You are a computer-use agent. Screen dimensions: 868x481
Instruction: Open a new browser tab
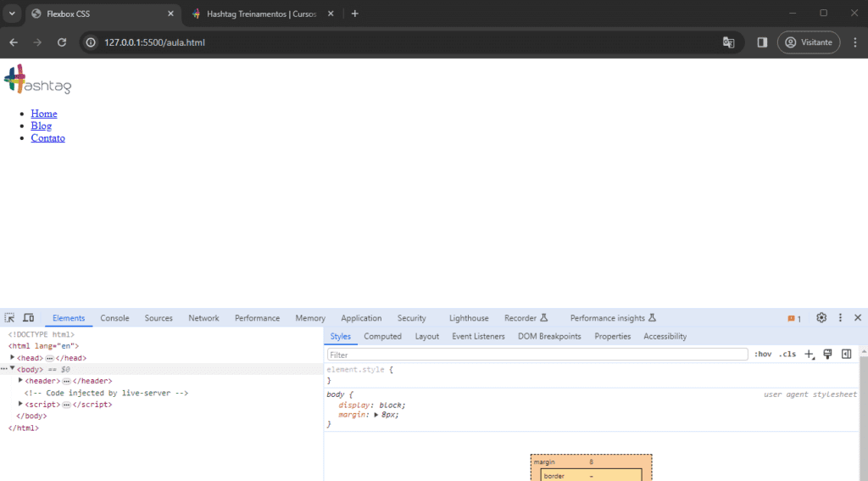point(355,14)
